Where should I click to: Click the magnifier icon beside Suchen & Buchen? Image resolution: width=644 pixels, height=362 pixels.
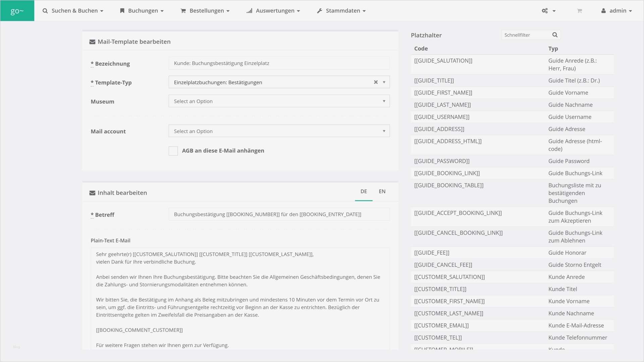45,11
